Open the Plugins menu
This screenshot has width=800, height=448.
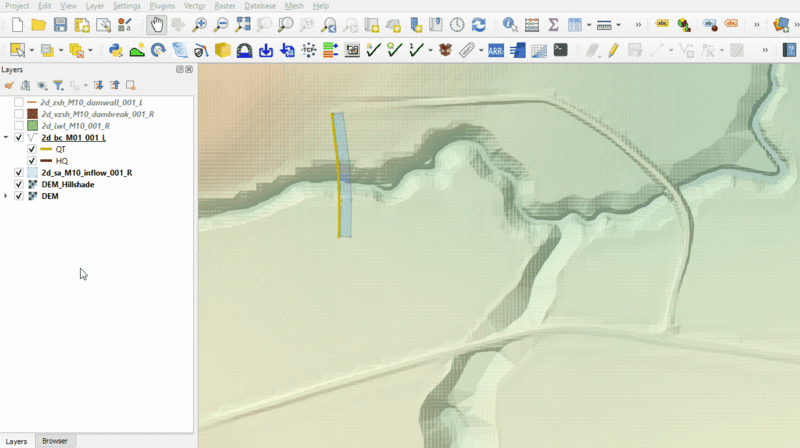click(x=161, y=6)
